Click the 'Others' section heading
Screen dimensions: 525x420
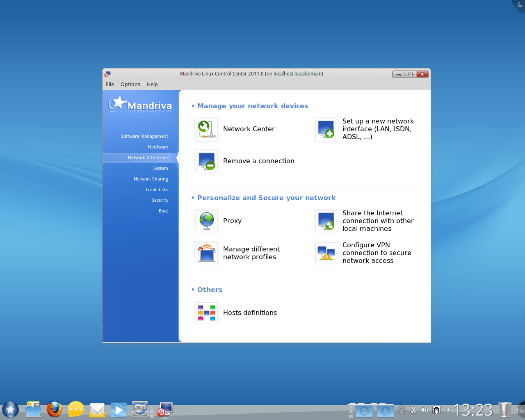click(210, 290)
